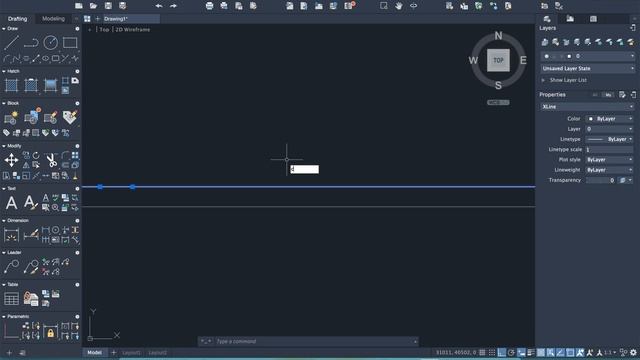Select the Hatch tool
This screenshot has width=640, height=360.
(x=11, y=85)
